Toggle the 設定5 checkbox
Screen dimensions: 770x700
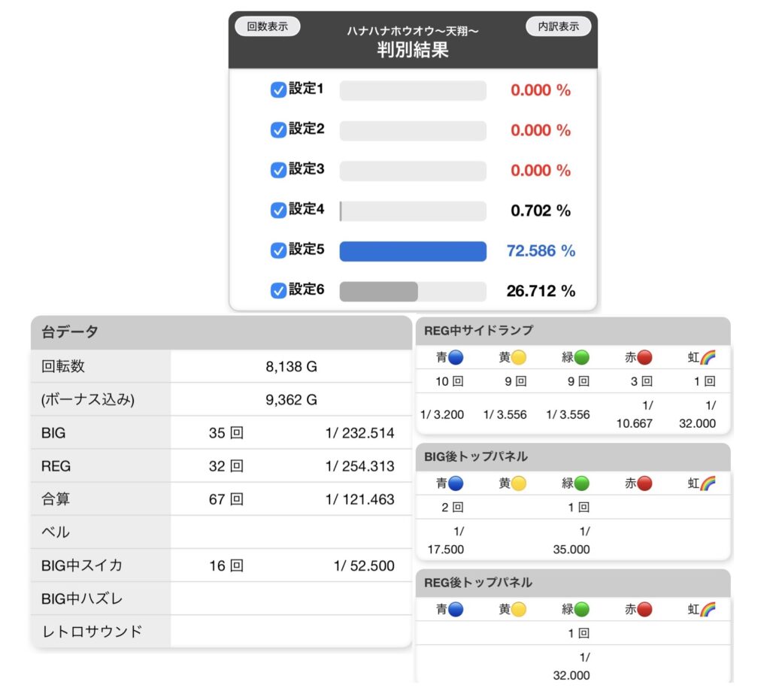(x=277, y=250)
